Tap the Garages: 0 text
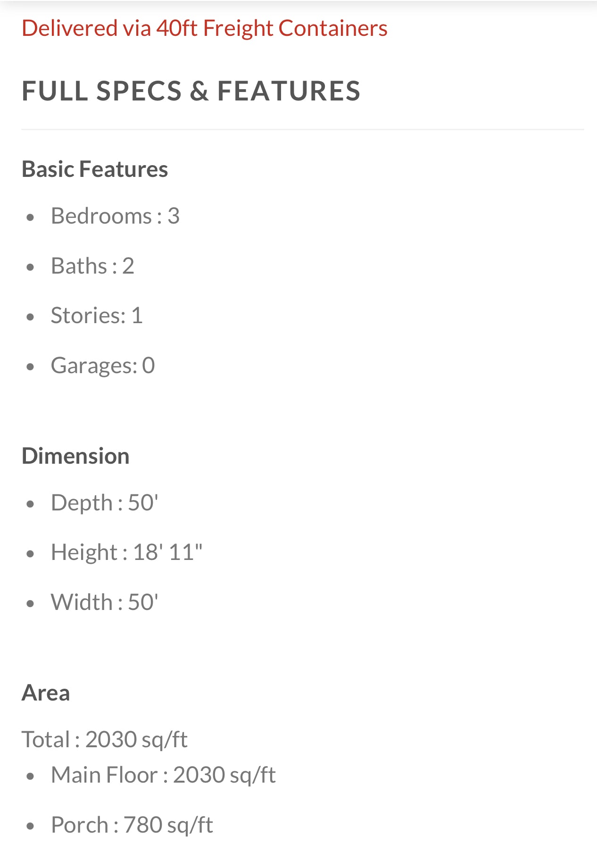The width and height of the screenshot is (597, 868). pyautogui.click(x=103, y=366)
